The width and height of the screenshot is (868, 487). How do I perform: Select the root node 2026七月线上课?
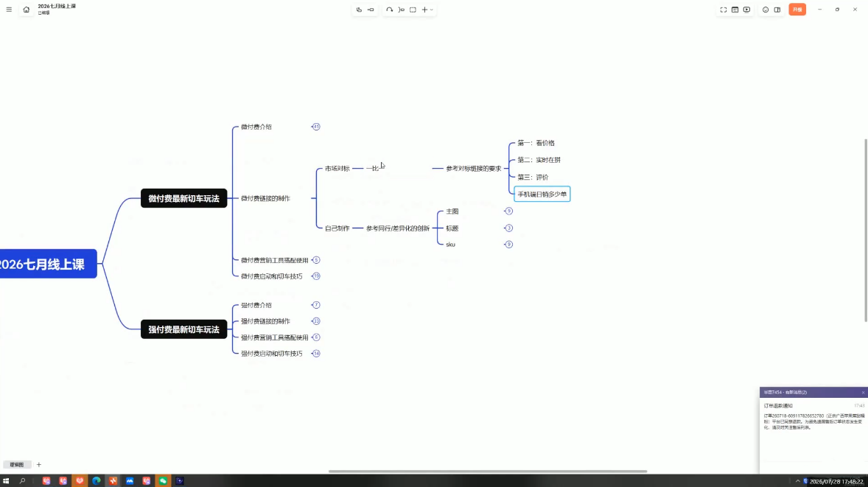48,264
